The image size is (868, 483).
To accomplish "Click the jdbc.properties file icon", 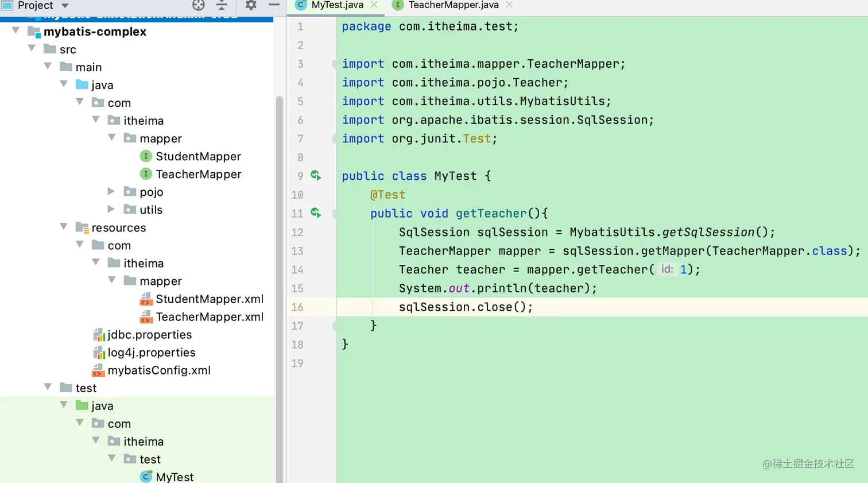I will point(98,335).
